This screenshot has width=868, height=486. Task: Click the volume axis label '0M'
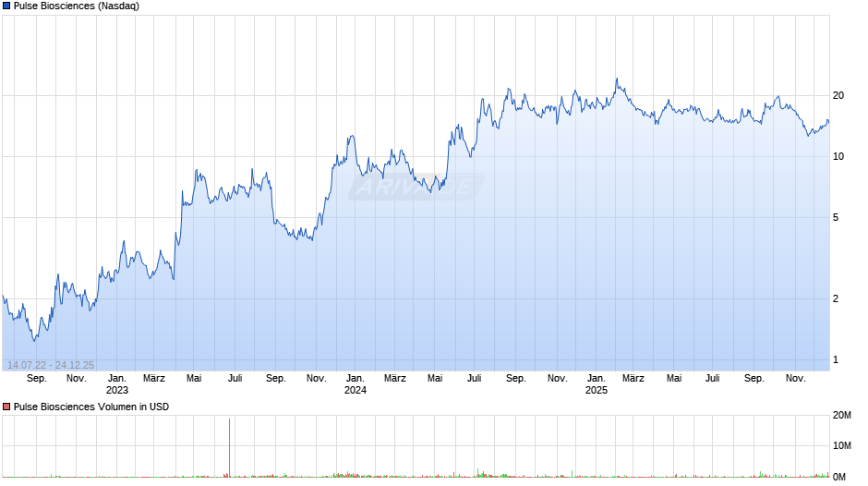tap(839, 477)
